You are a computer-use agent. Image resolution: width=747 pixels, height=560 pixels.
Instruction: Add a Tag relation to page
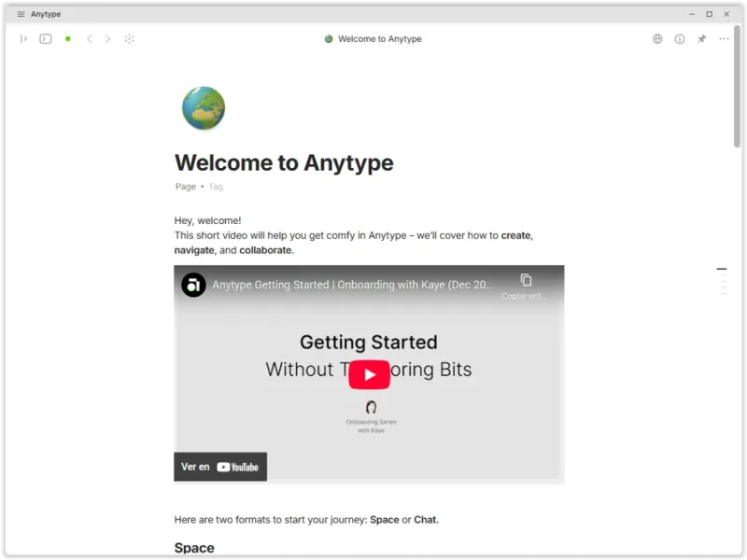click(x=216, y=187)
